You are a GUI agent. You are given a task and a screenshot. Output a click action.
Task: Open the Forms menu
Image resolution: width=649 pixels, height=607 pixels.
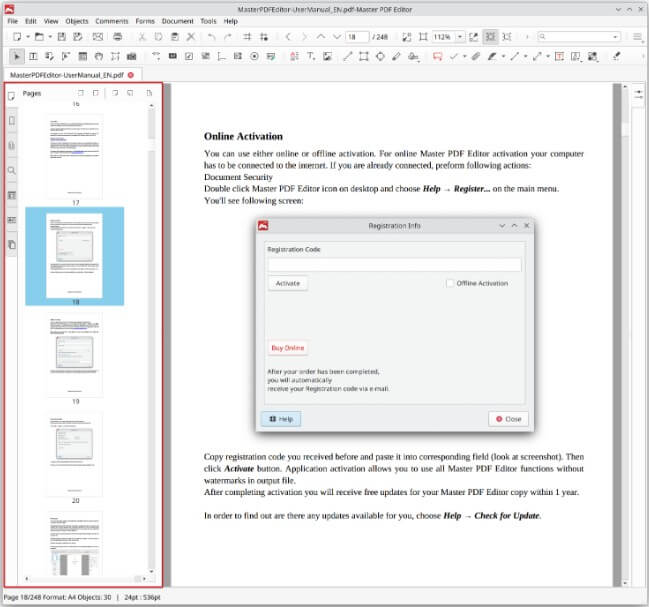pyautogui.click(x=145, y=21)
